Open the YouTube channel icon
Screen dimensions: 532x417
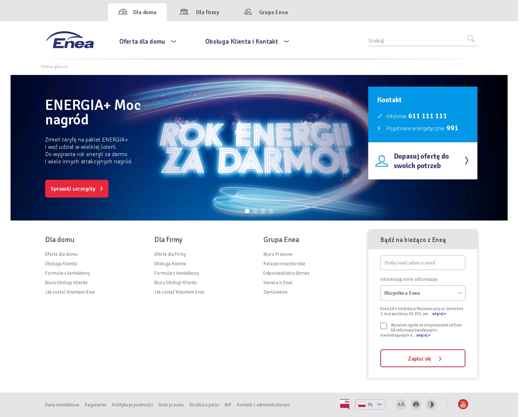click(x=463, y=404)
